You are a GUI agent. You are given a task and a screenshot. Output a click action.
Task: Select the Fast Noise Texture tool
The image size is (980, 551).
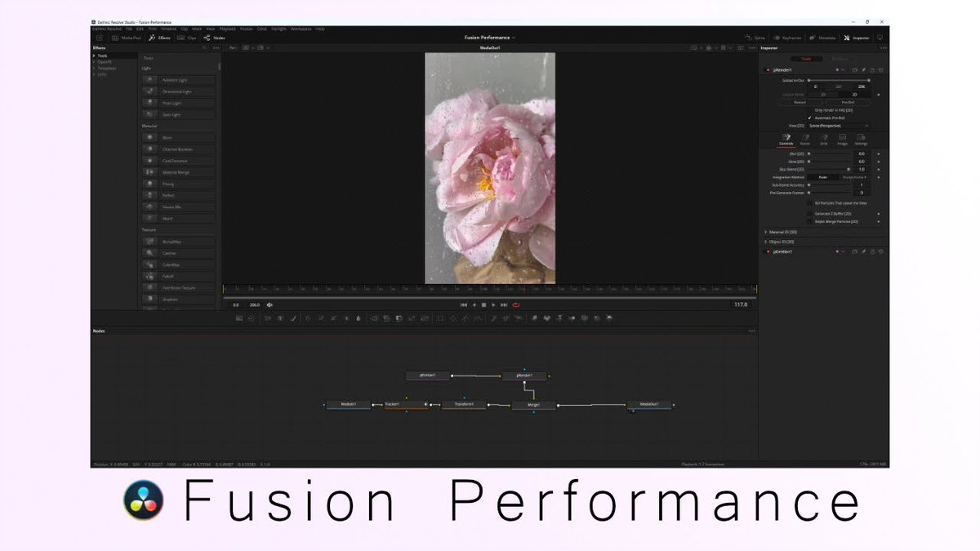coord(179,287)
